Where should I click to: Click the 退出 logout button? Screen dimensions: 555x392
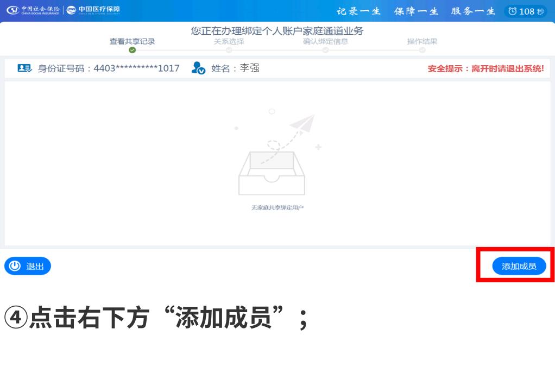[x=28, y=266]
